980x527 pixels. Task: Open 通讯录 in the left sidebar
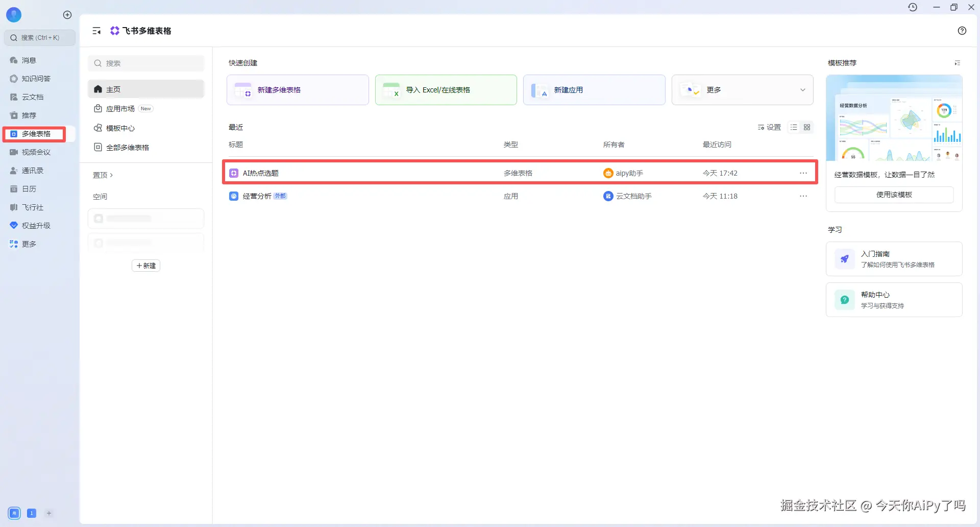[32, 171]
